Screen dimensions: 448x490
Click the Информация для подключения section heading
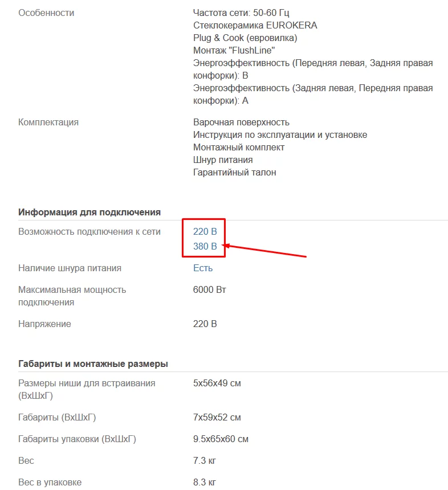89,212
